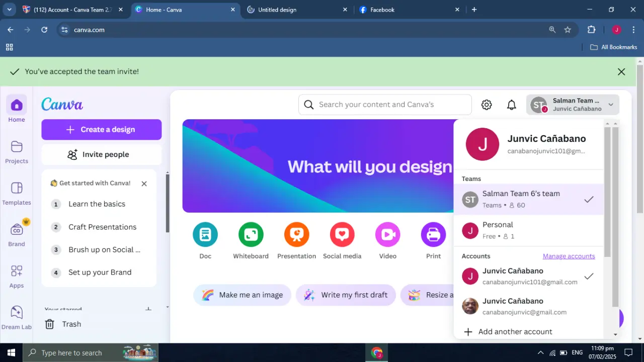Screen dimensions: 644x362
Task: Open Templates in the sidebar
Action: (17, 193)
